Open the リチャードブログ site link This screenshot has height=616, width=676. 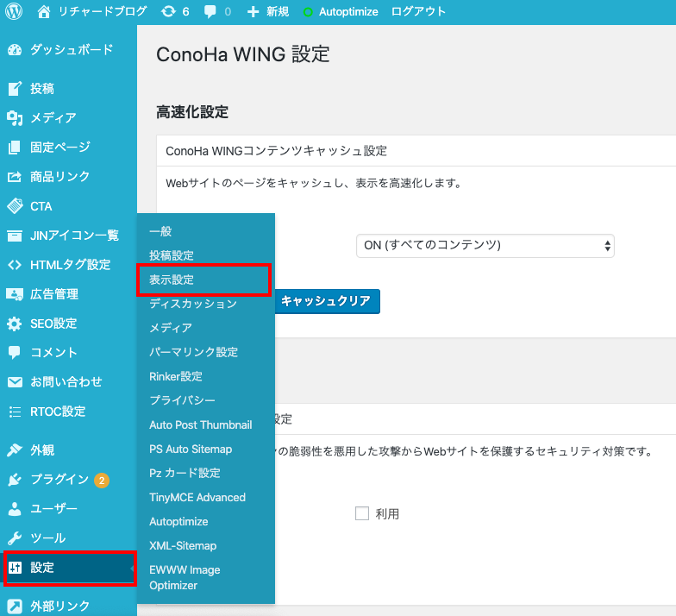[102, 12]
